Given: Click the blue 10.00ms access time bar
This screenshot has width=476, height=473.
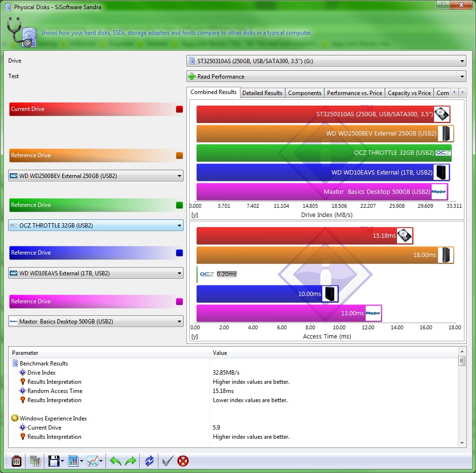Looking at the screenshot, I should click(267, 294).
